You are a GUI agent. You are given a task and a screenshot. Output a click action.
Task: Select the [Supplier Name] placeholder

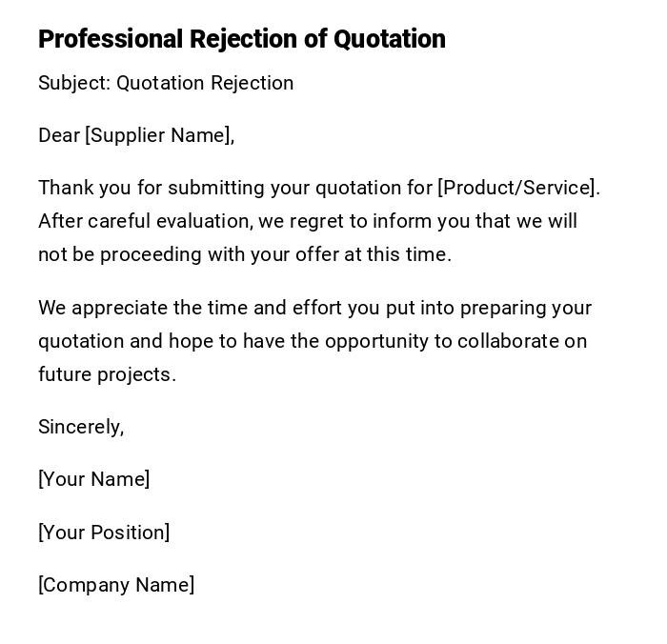click(159, 135)
